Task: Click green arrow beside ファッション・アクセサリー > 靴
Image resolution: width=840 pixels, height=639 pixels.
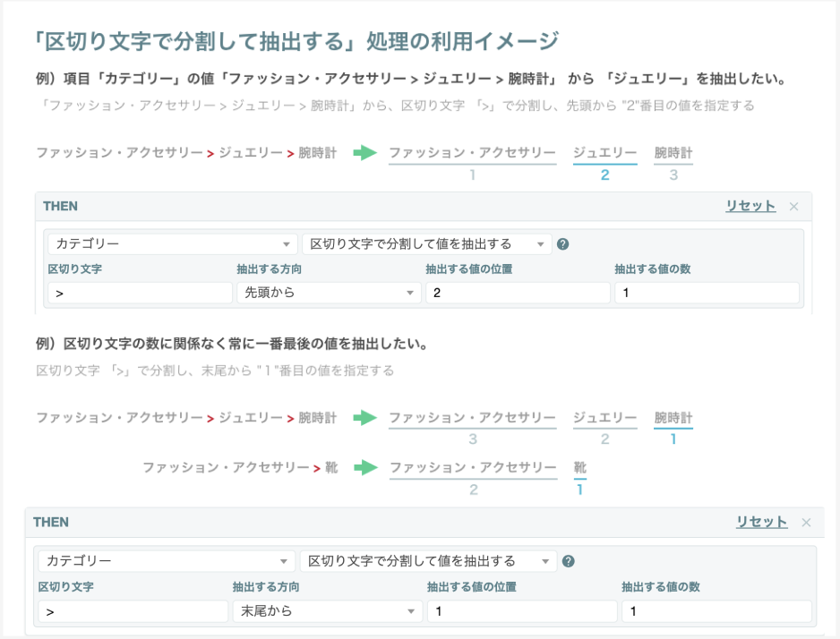Action: click(x=366, y=468)
